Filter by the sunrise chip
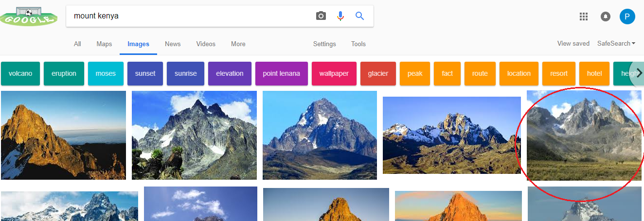Image resolution: width=644 pixels, height=221 pixels. (x=185, y=73)
